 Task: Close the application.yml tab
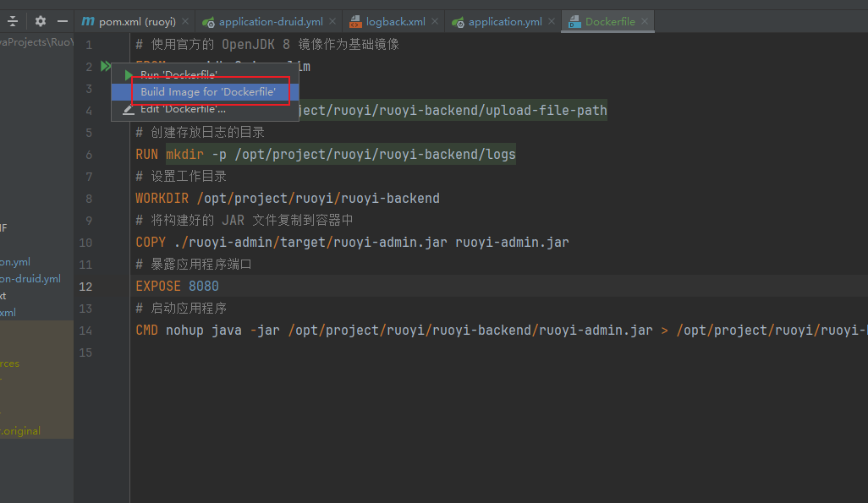point(550,20)
